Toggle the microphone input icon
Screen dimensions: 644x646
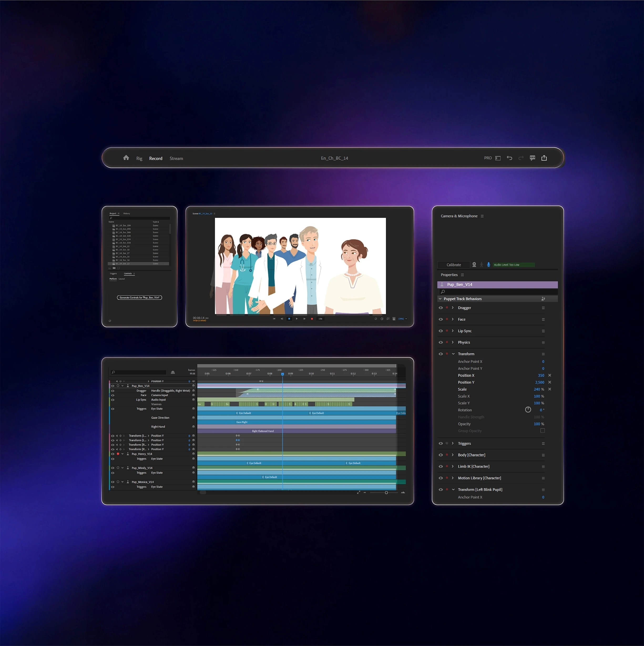tap(488, 264)
